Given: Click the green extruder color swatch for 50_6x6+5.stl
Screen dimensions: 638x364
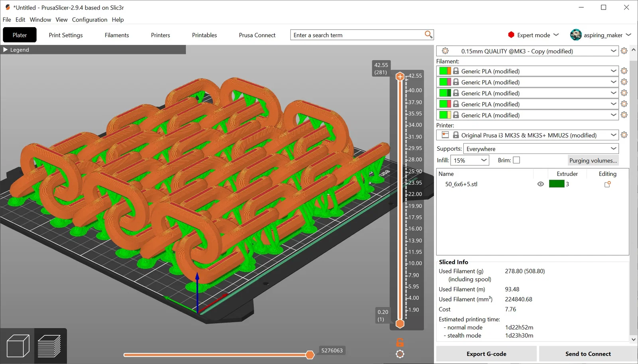Looking at the screenshot, I should (x=557, y=184).
